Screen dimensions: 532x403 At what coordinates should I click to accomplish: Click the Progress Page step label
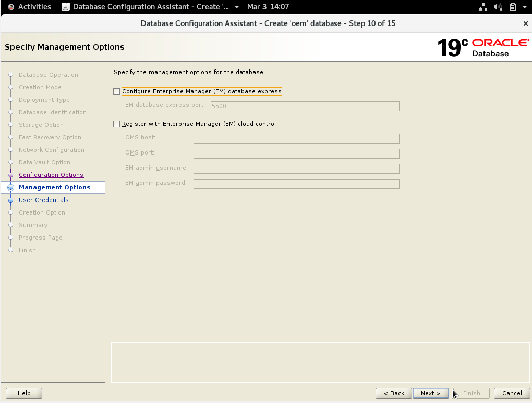pyautogui.click(x=40, y=238)
